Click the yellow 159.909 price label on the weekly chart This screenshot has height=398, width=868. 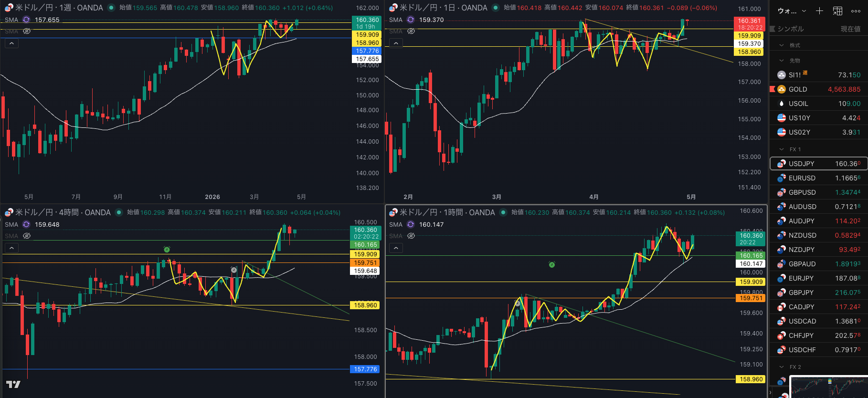point(367,35)
